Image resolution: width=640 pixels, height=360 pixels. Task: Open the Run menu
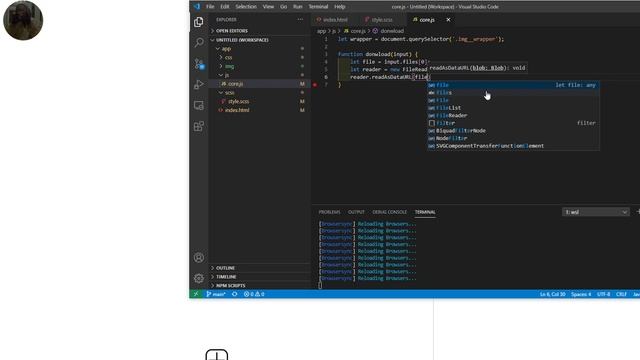298,7
